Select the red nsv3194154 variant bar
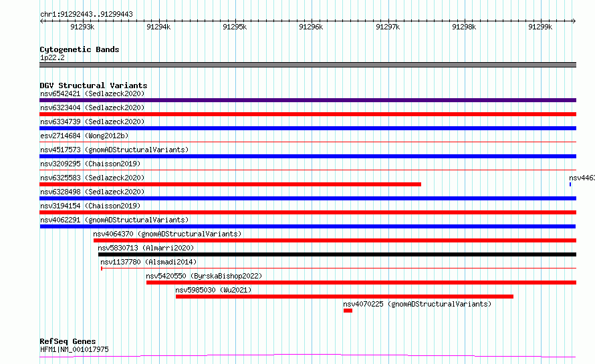Image resolution: width=595 pixels, height=364 pixels. pos(308,212)
